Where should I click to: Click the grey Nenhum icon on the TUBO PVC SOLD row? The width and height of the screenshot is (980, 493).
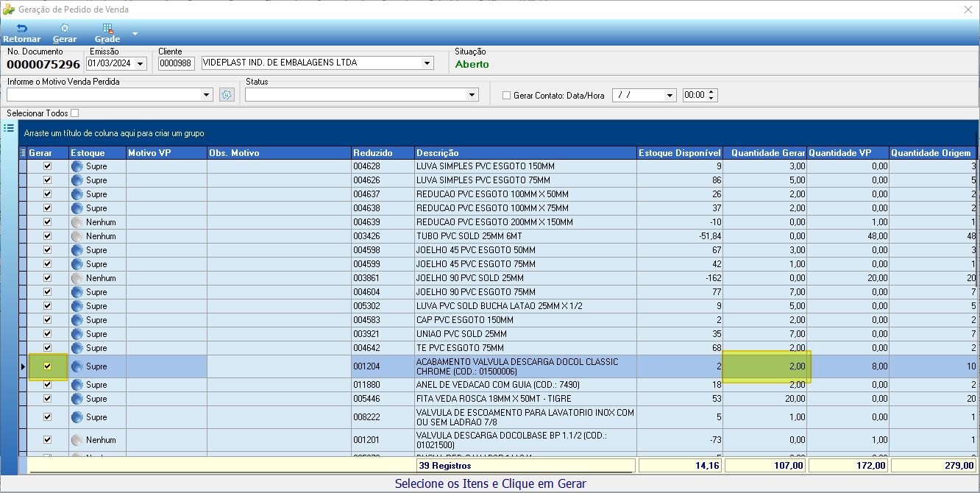tap(77, 236)
